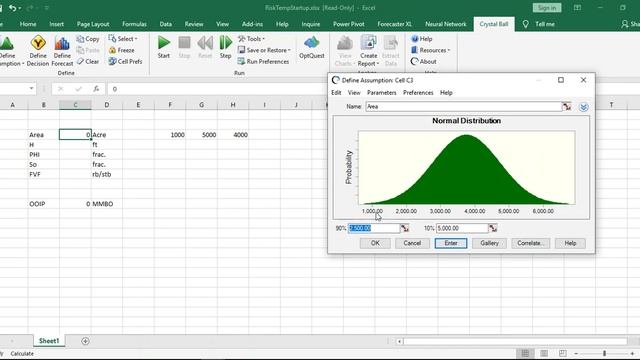Viewport: 640px width, 360px height.
Task: Click Define Forecast icon
Action: click(x=62, y=51)
